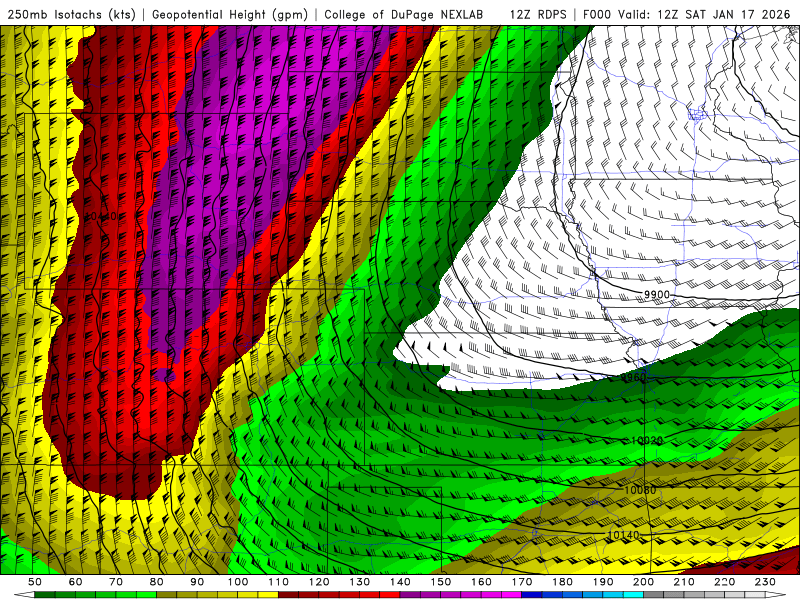The width and height of the screenshot is (800, 600).
Task: Click the 180 value on the color scale
Action: click(x=562, y=582)
